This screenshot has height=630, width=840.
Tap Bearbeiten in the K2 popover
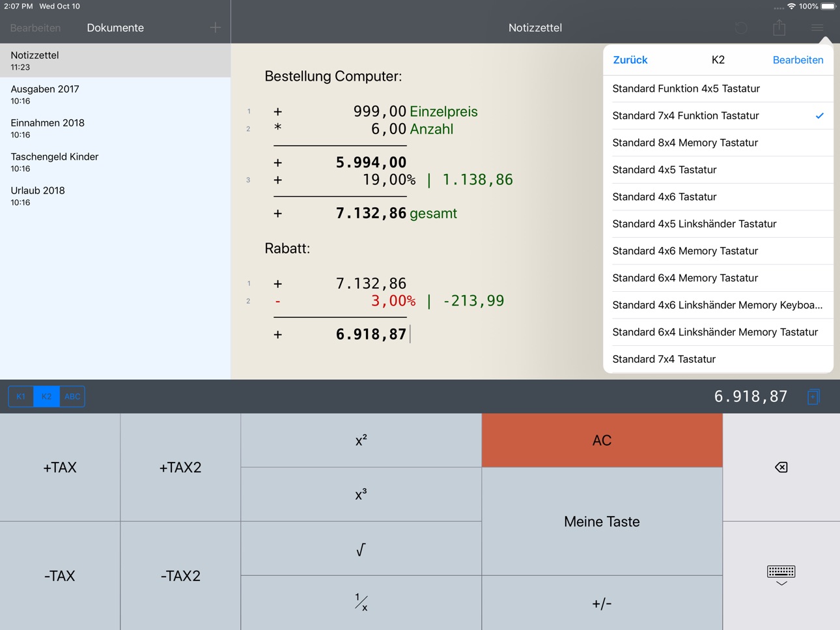click(x=798, y=60)
